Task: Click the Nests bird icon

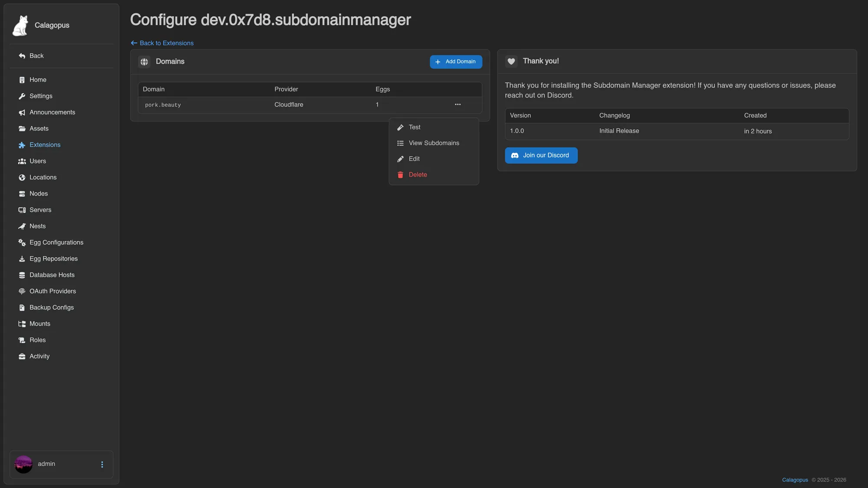Action: coord(22,226)
